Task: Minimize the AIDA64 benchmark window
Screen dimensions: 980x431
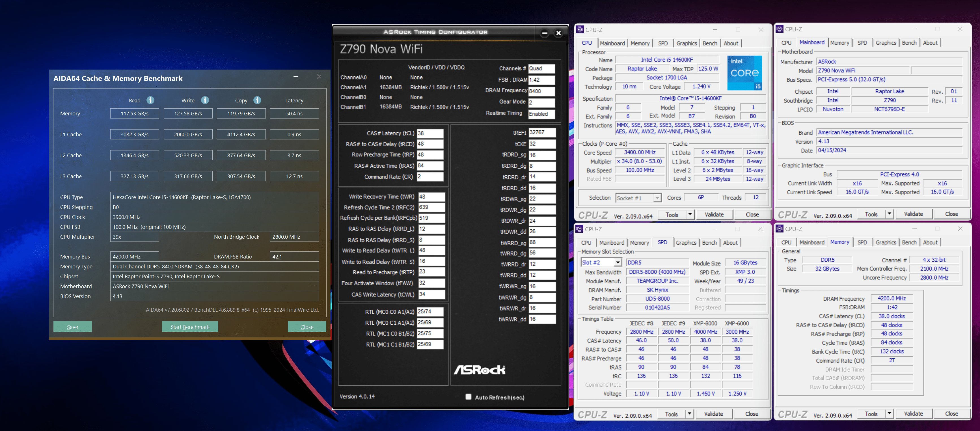Action: (x=295, y=76)
